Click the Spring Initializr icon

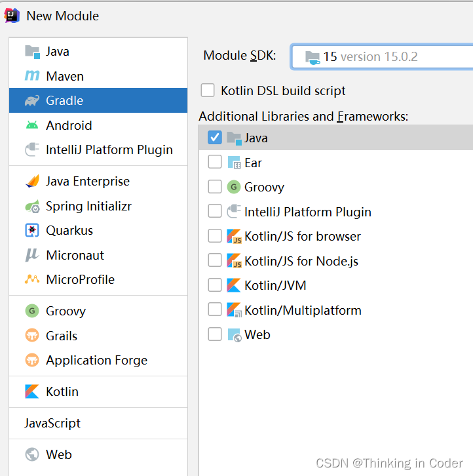(x=32, y=207)
